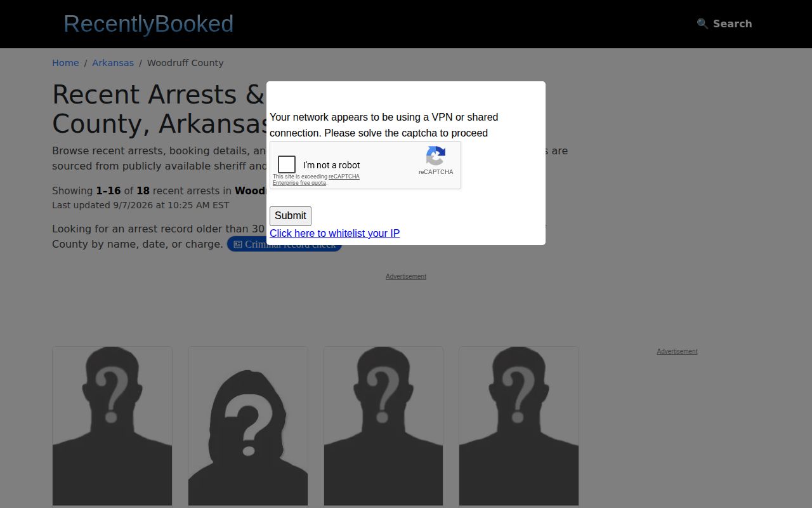
Task: Navigate to Home in the breadcrumb
Action: (65, 63)
